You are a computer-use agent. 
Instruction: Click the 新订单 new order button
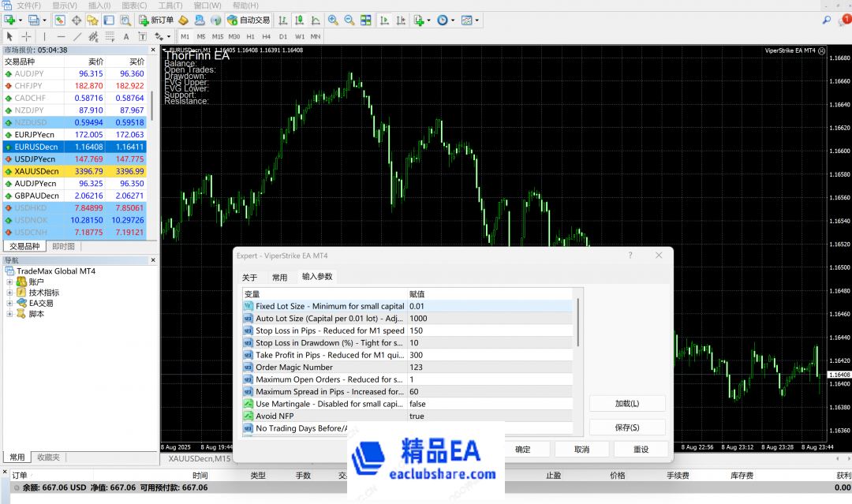156,20
